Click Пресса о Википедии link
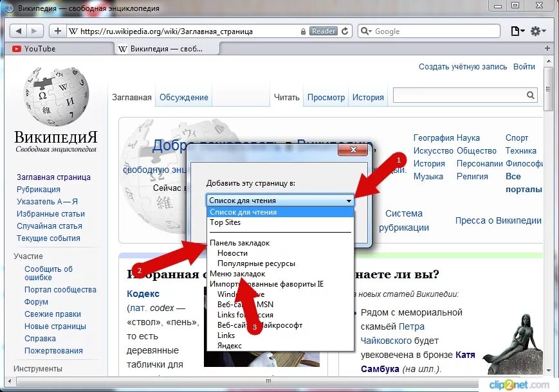This screenshot has width=559, height=392. tap(498, 220)
